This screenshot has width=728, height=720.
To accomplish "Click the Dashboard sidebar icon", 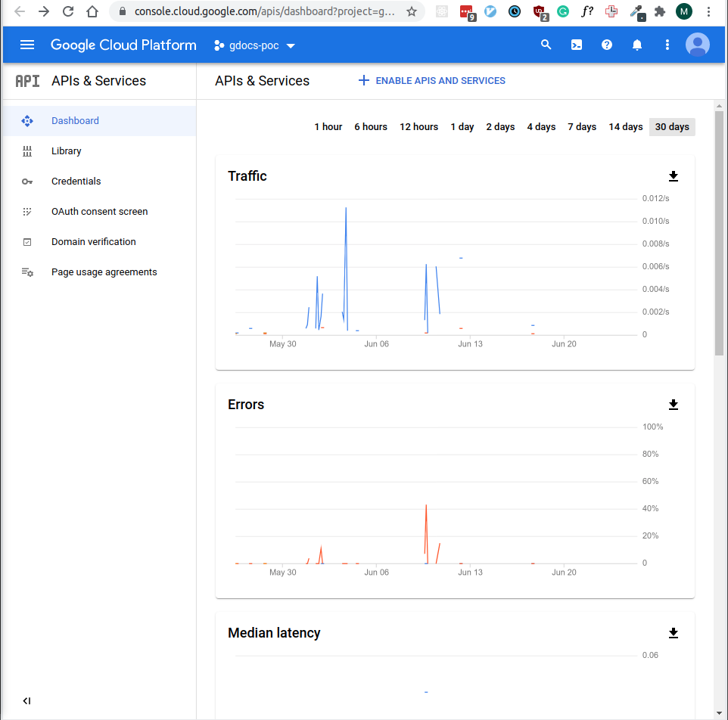I will 27,121.
